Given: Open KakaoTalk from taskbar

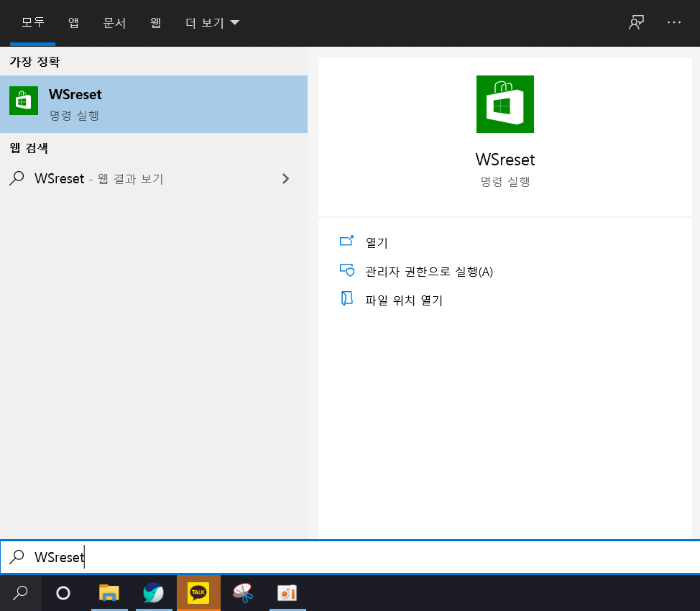Looking at the screenshot, I should pos(198,593).
